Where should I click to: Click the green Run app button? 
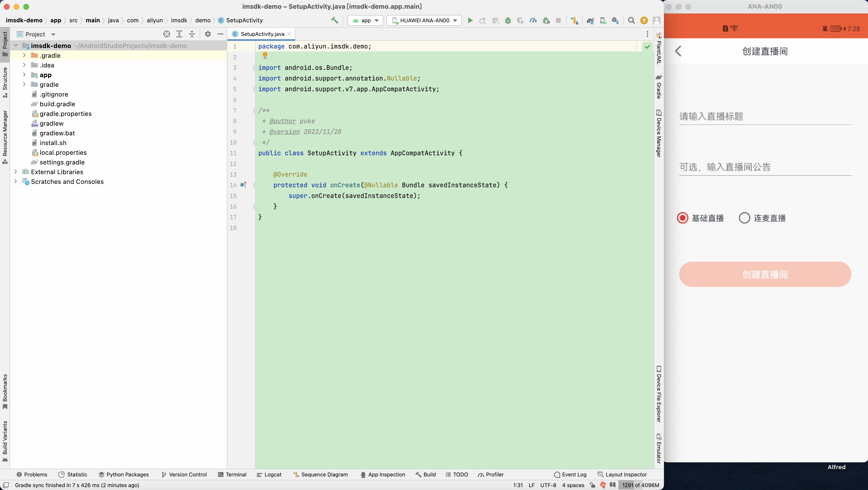(470, 21)
